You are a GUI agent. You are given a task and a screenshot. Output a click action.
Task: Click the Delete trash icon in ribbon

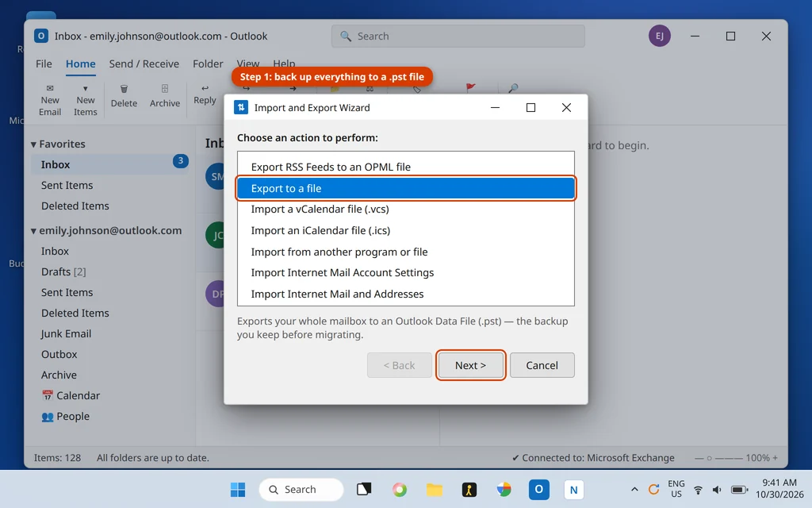[x=124, y=89]
